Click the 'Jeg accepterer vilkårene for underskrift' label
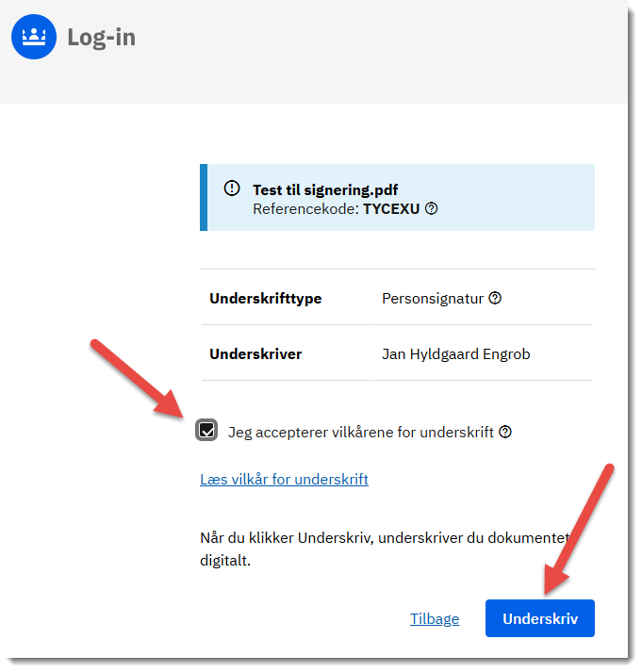This screenshot has width=642, height=672. 360,433
